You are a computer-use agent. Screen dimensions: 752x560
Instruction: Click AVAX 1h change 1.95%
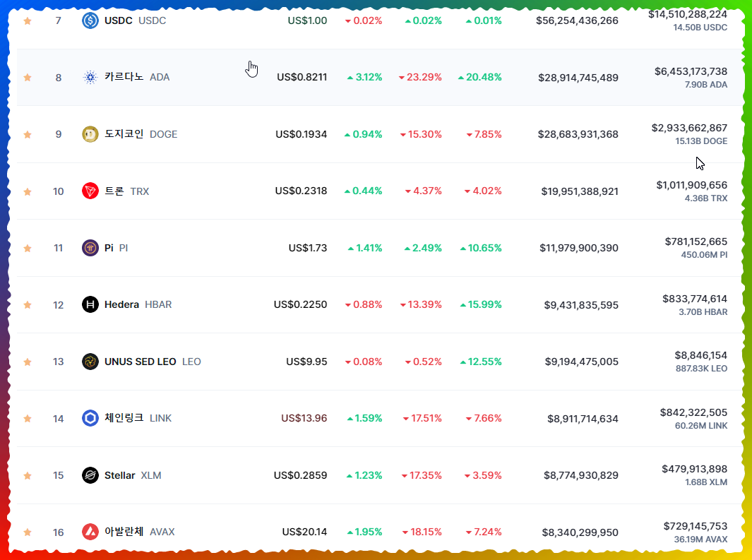coord(364,532)
